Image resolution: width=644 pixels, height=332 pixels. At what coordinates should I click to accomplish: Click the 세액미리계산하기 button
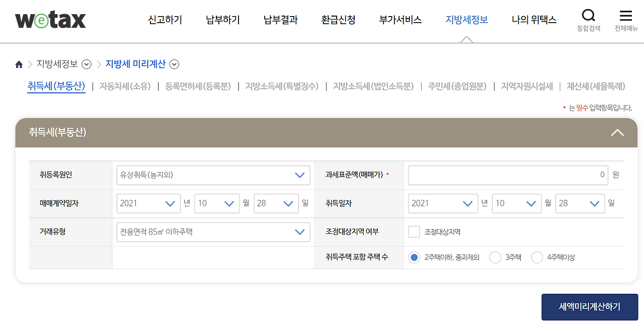coord(590,307)
